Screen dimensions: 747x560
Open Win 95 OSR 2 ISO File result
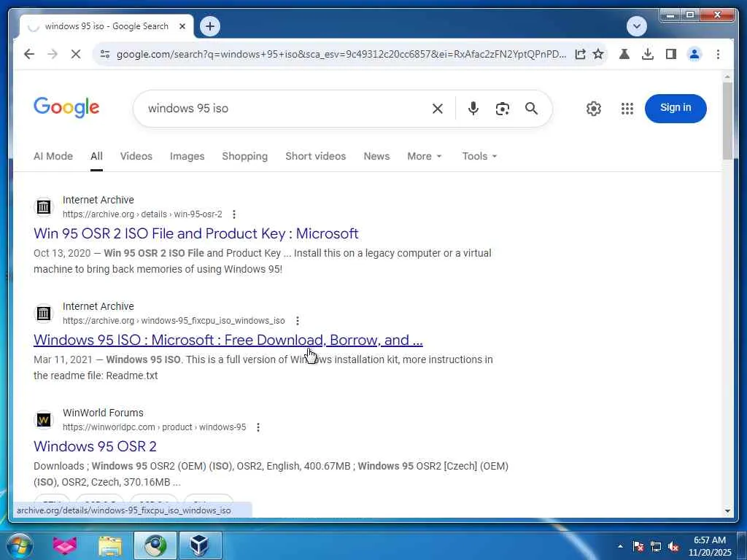(196, 233)
